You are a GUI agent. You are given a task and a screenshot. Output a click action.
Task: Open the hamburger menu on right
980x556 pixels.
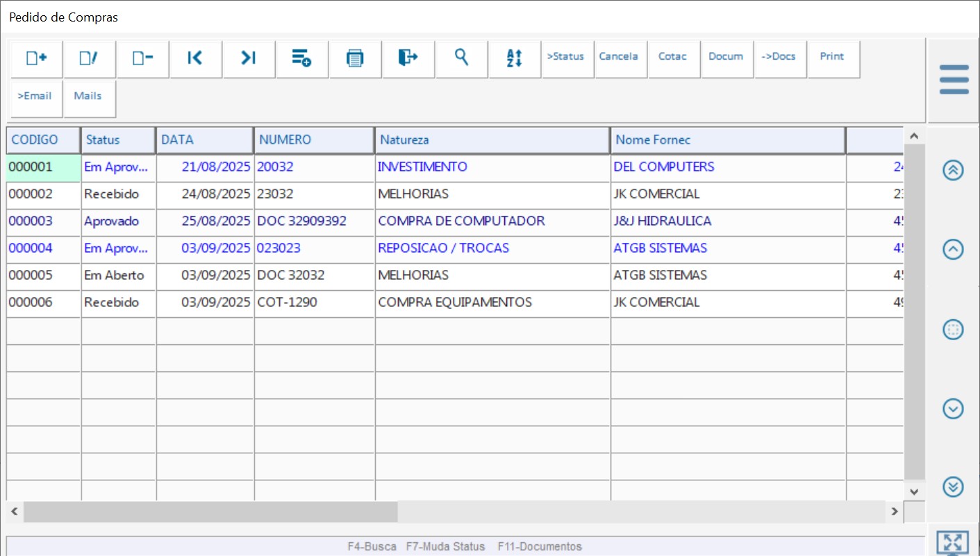tap(954, 80)
